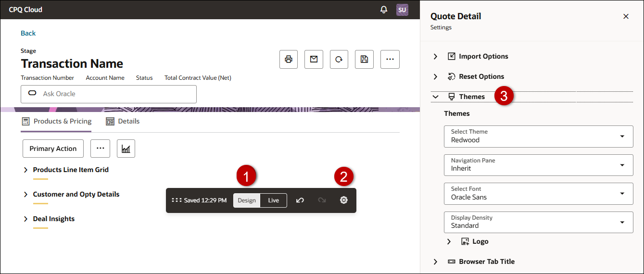Switch to Design mode
This screenshot has height=274, width=644.
click(x=247, y=200)
